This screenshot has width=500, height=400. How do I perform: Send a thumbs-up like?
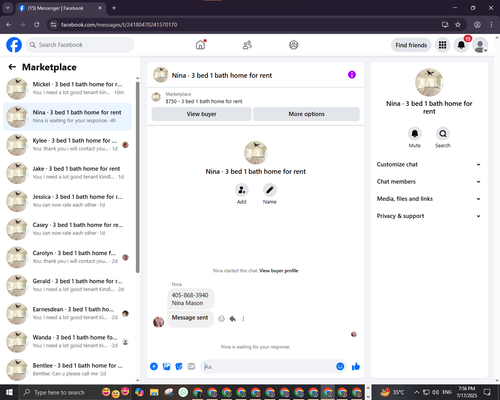pyautogui.click(x=356, y=367)
